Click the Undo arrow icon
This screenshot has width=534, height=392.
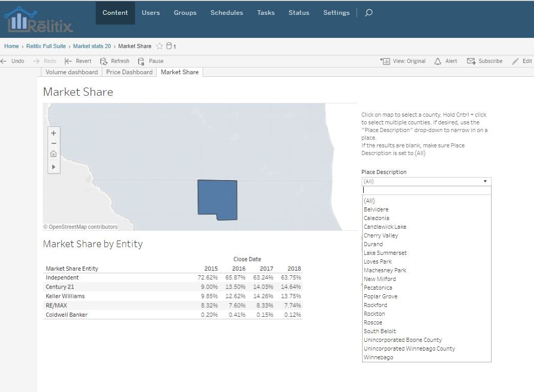coord(4,61)
